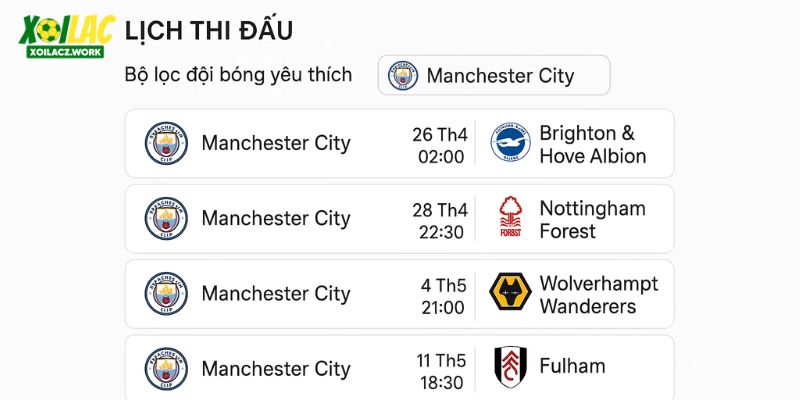Open the Manchester City favorite team filter
Viewport: 800px width, 400px height.
494,76
